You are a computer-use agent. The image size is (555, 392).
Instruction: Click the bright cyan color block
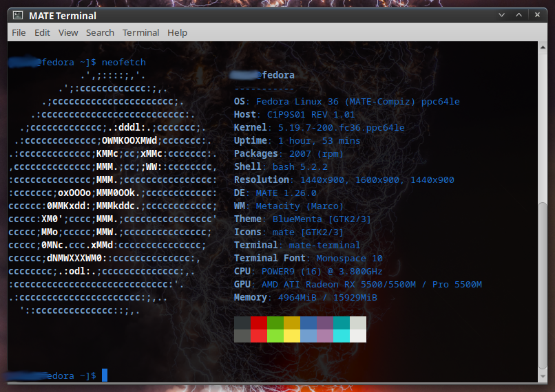coord(342,336)
